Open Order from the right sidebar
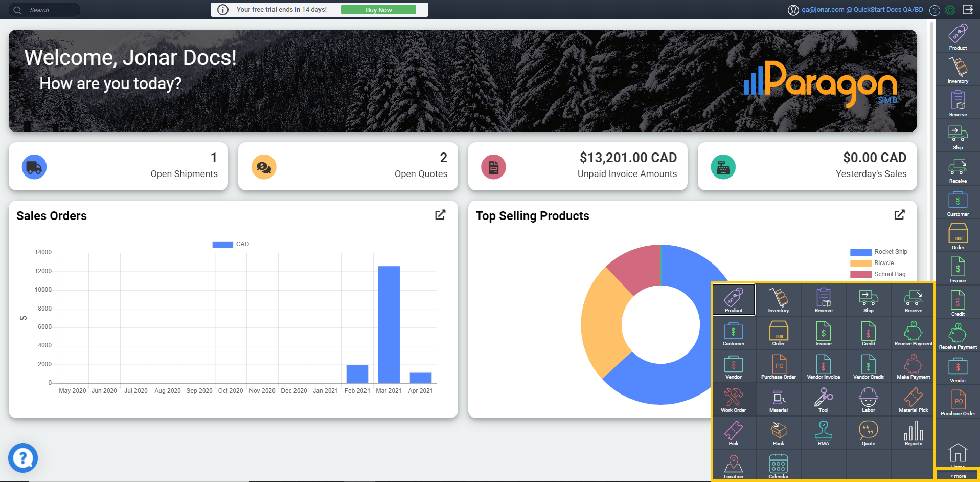This screenshot has width=980, height=482. tap(958, 236)
